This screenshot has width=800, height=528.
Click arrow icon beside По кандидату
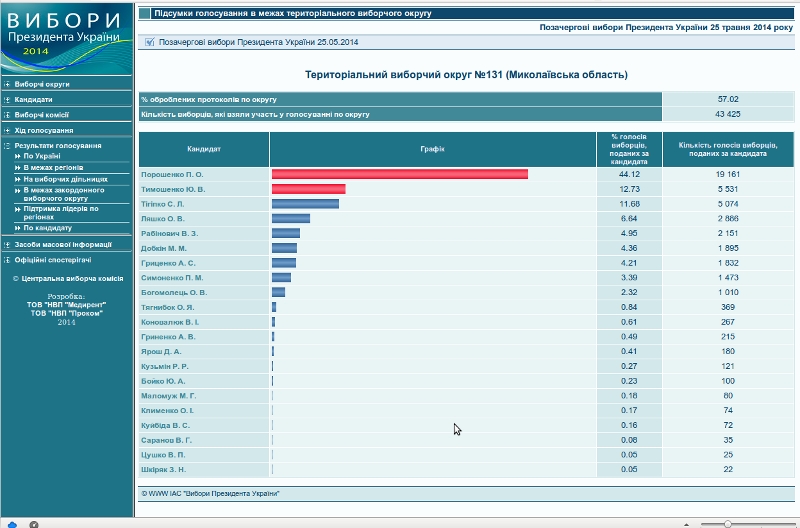coord(18,228)
